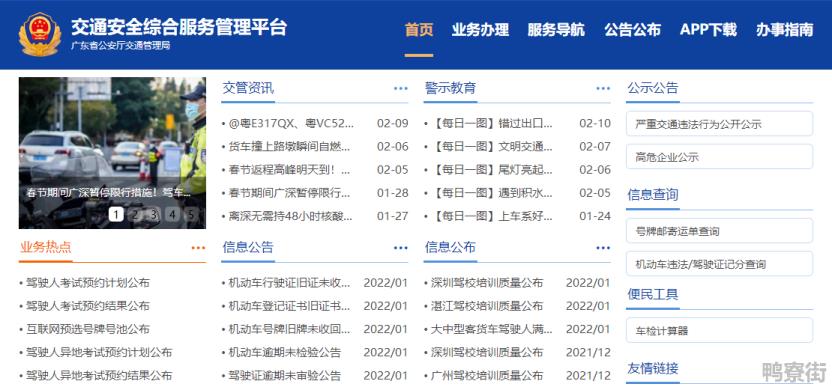
Task: Open the APP下载 navigation item
Action: click(x=708, y=30)
